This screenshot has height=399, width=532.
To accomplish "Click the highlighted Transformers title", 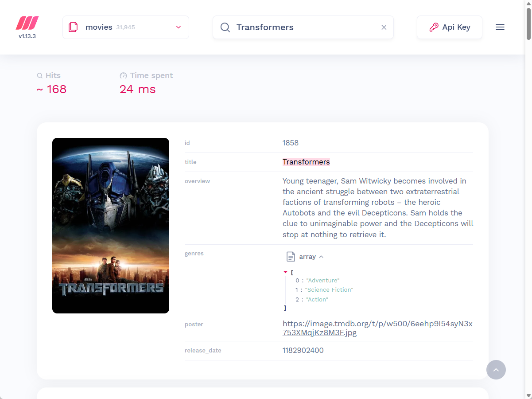I will [306, 162].
